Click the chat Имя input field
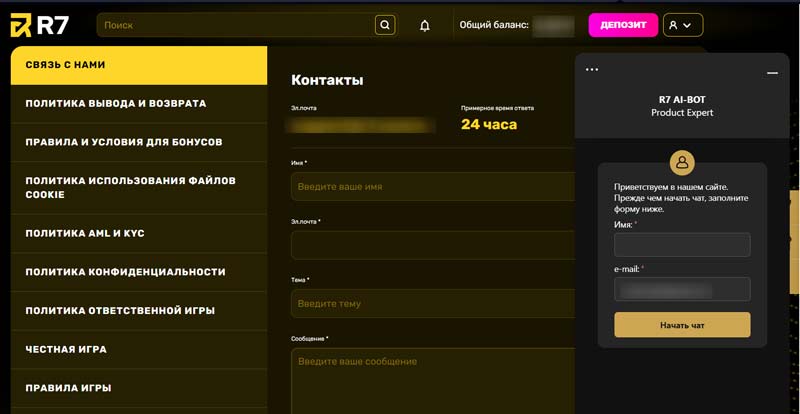Screen dimensions: 800x414 pos(682,245)
